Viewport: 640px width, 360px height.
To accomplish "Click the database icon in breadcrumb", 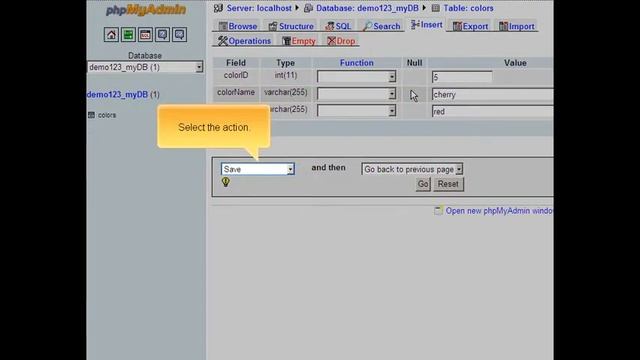I will tap(309, 8).
